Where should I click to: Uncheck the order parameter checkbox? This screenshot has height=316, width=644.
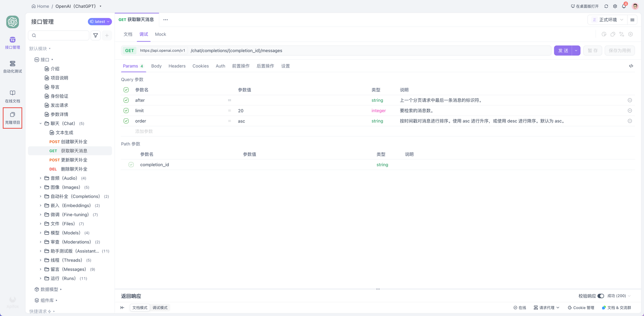(126, 121)
